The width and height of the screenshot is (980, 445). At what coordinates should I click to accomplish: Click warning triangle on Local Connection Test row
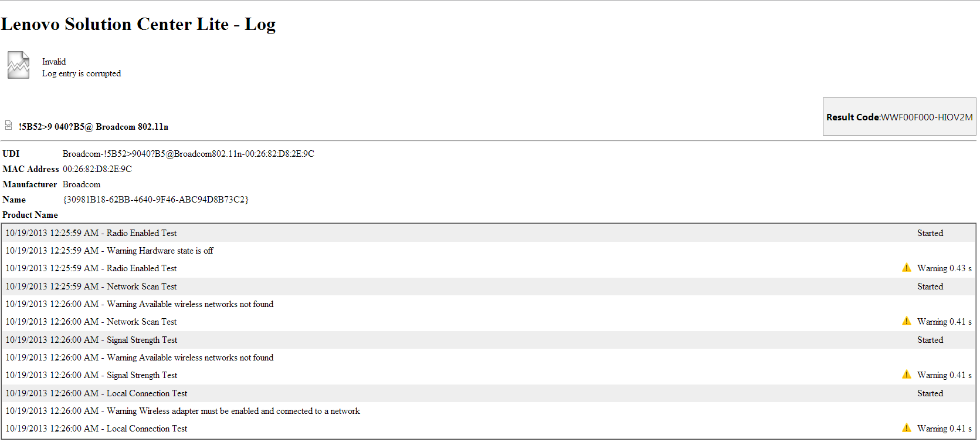pos(907,428)
